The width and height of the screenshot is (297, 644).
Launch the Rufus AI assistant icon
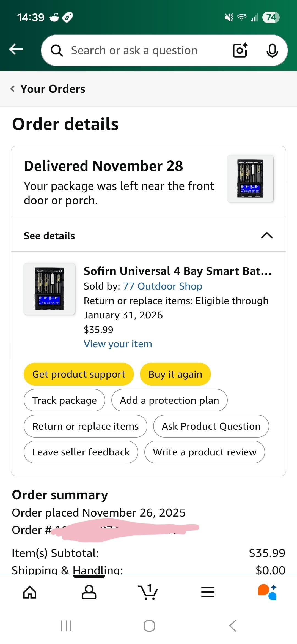(x=267, y=592)
